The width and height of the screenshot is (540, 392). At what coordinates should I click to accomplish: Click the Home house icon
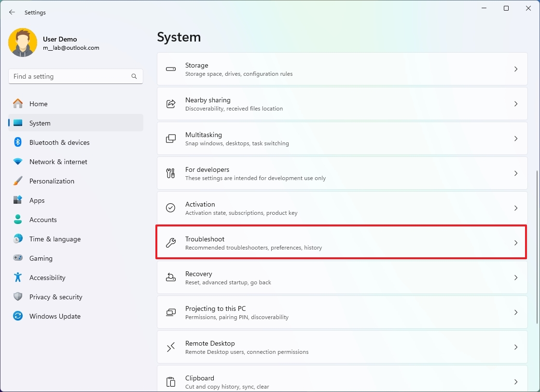(x=18, y=104)
